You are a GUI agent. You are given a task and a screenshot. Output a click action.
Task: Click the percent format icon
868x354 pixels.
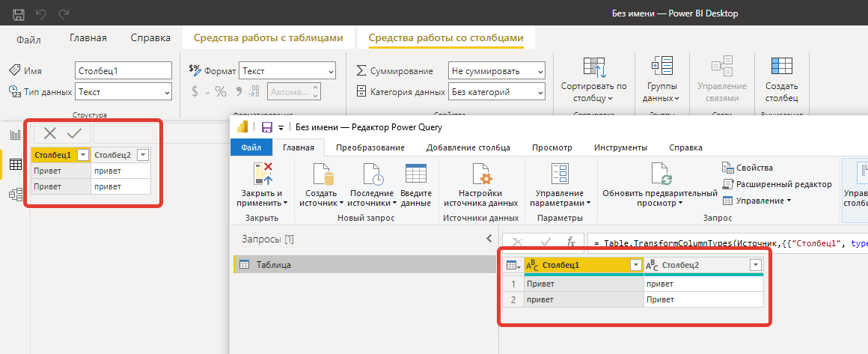tap(220, 91)
